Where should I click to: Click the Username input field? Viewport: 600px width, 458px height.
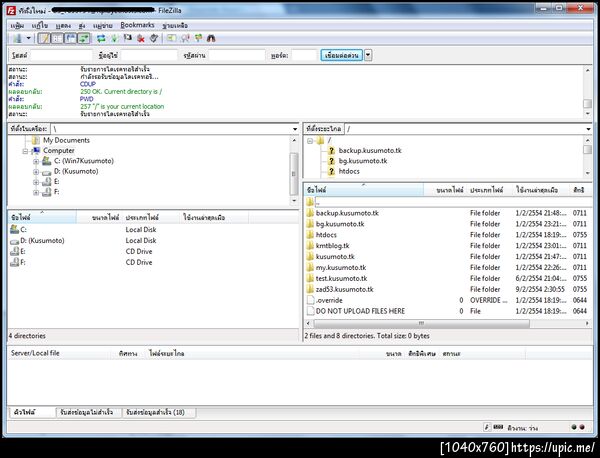[x=149, y=55]
